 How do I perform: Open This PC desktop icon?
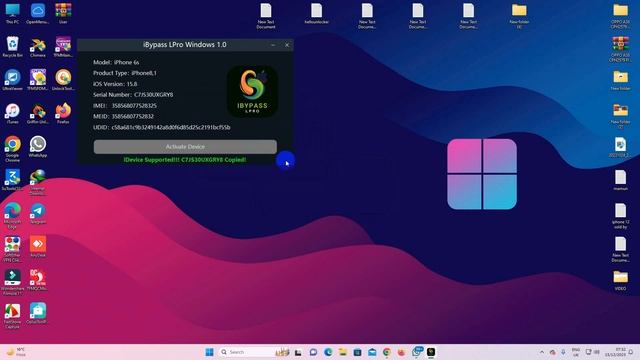[12, 13]
